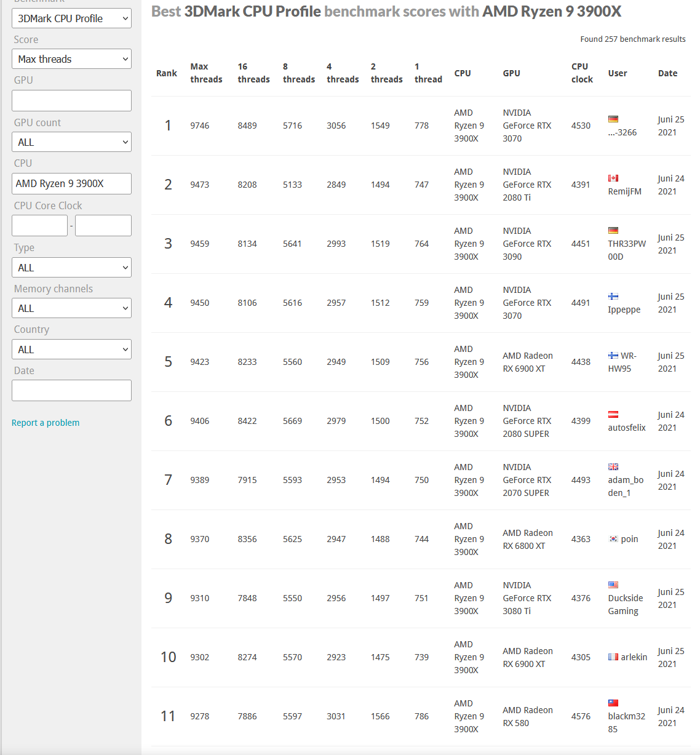700x755 pixels.
Task: Click CPU clock value 4530 in rank 1
Action: click(581, 126)
